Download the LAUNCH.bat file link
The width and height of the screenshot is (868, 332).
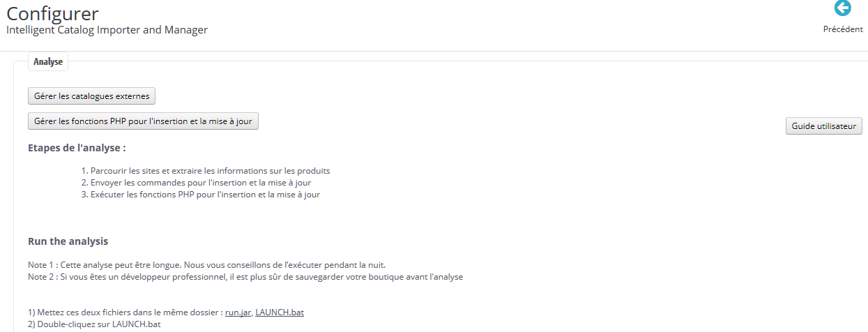click(280, 312)
